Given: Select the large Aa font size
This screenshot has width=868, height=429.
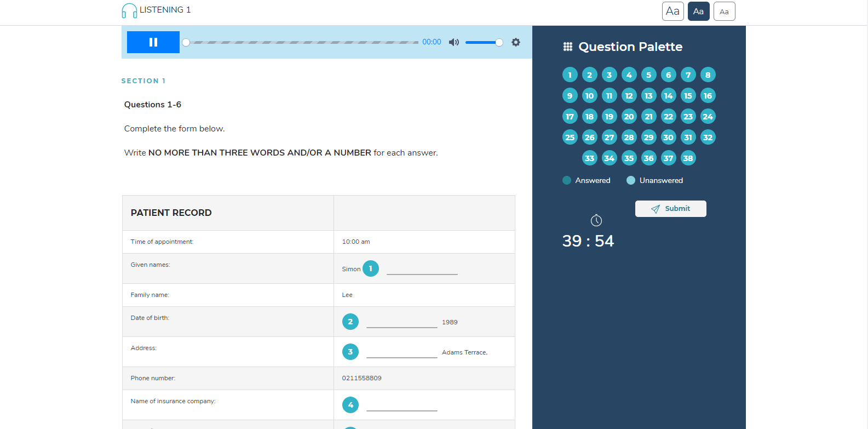Looking at the screenshot, I should [673, 11].
